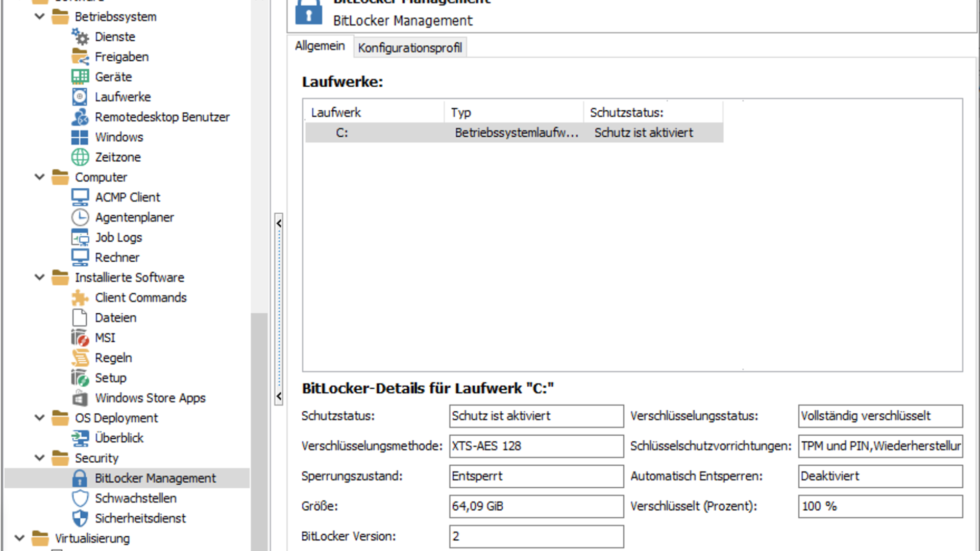Viewport: 980px width, 551px height.
Task: Click the BitLocker-Details für Laufwerk heading
Action: 428,388
